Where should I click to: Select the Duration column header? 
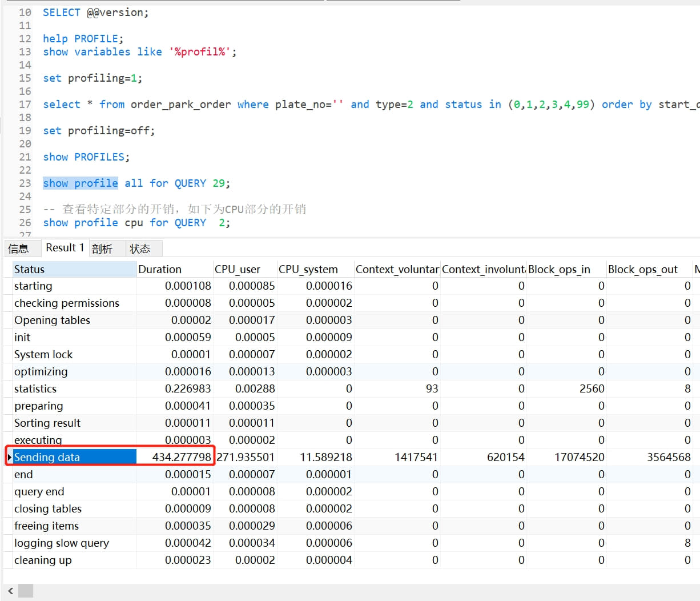(x=174, y=270)
